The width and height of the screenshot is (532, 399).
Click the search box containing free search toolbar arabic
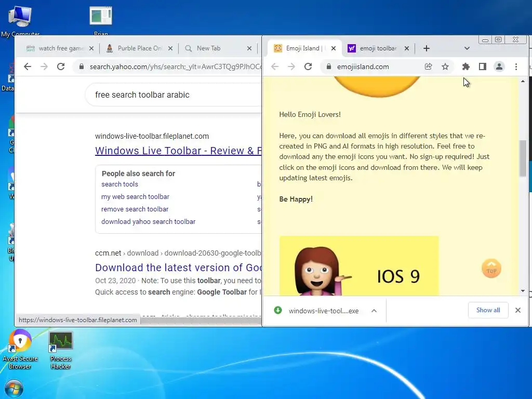pyautogui.click(x=174, y=95)
